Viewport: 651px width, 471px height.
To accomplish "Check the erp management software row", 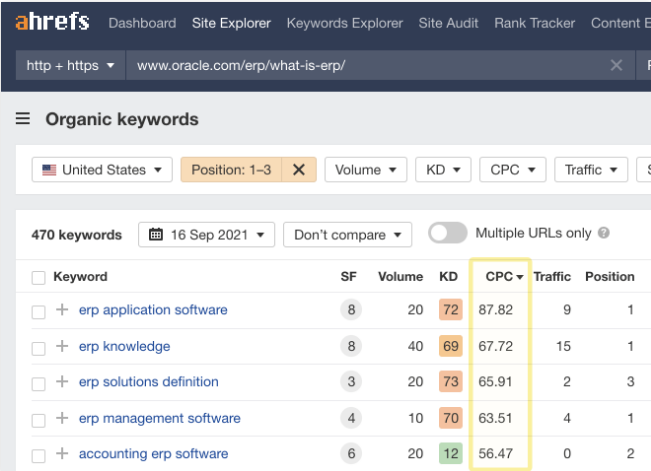I will click(x=39, y=420).
